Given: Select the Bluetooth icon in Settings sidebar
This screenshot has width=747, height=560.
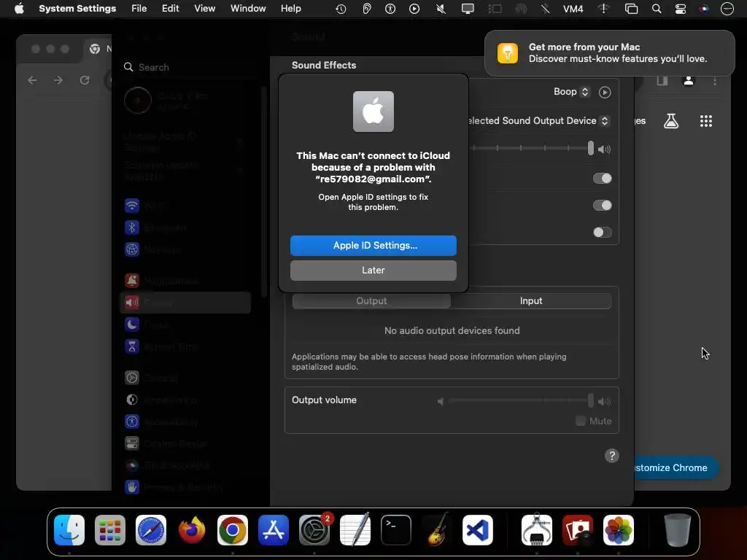Looking at the screenshot, I should (132, 227).
